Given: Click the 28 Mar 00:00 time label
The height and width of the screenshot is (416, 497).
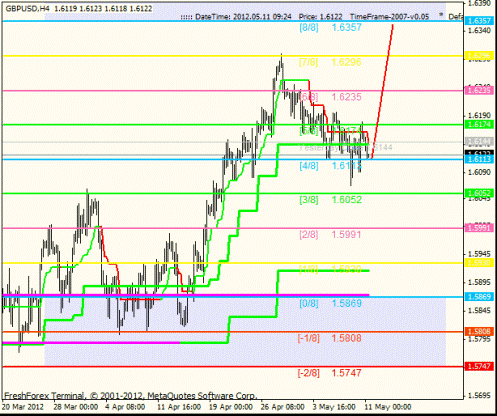Looking at the screenshot, I should pyautogui.click(x=76, y=407).
